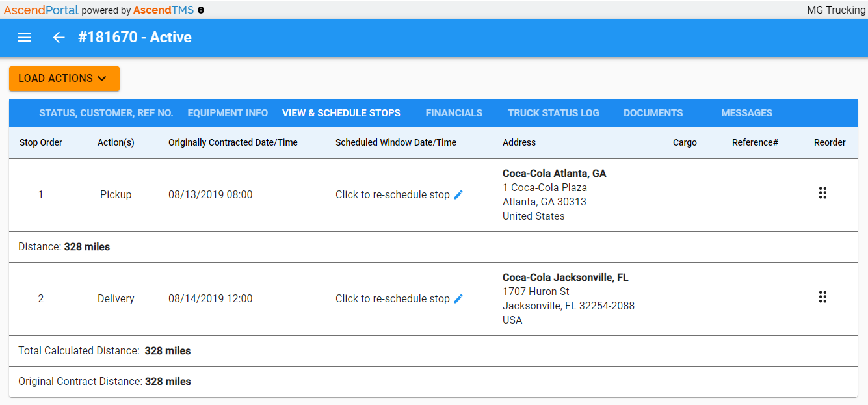Click the date 08/14/2019 12:00

(210, 298)
